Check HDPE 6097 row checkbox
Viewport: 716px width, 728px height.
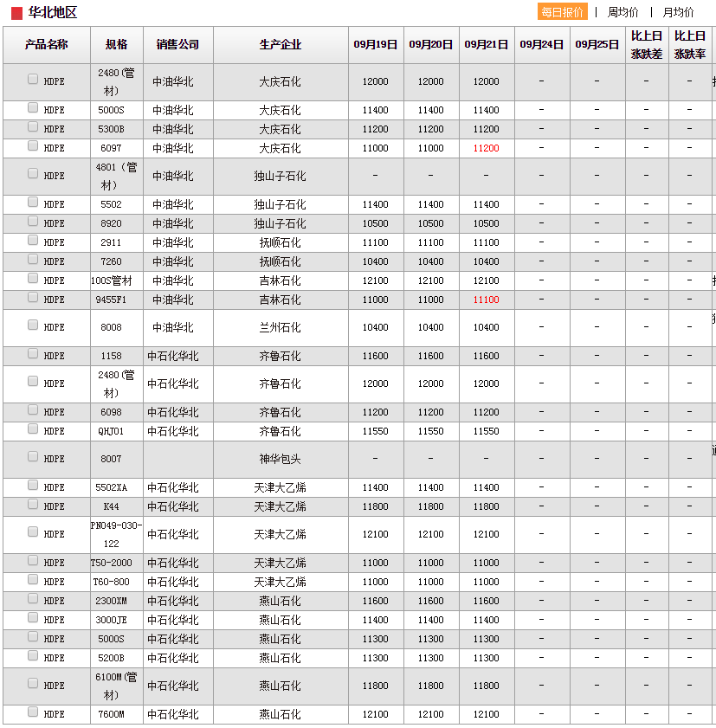(x=33, y=145)
